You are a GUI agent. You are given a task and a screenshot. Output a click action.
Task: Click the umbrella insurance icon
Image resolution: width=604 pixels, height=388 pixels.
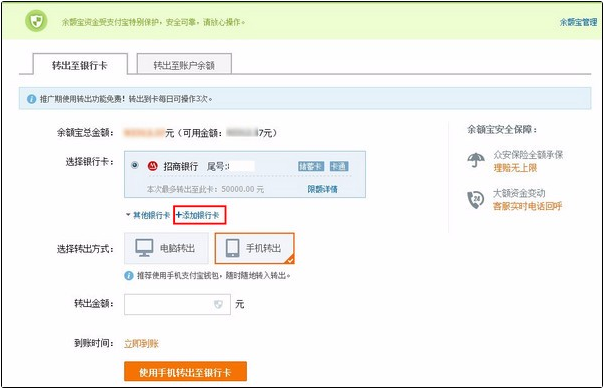click(476, 160)
